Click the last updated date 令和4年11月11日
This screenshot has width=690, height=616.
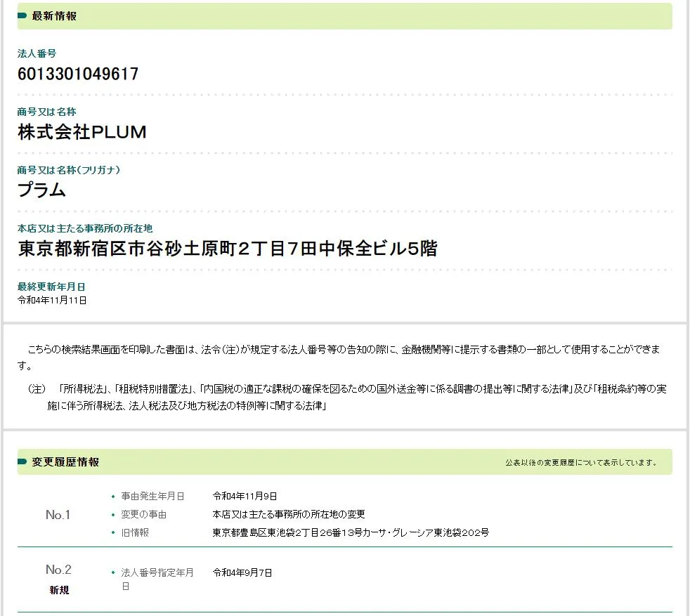(x=52, y=300)
